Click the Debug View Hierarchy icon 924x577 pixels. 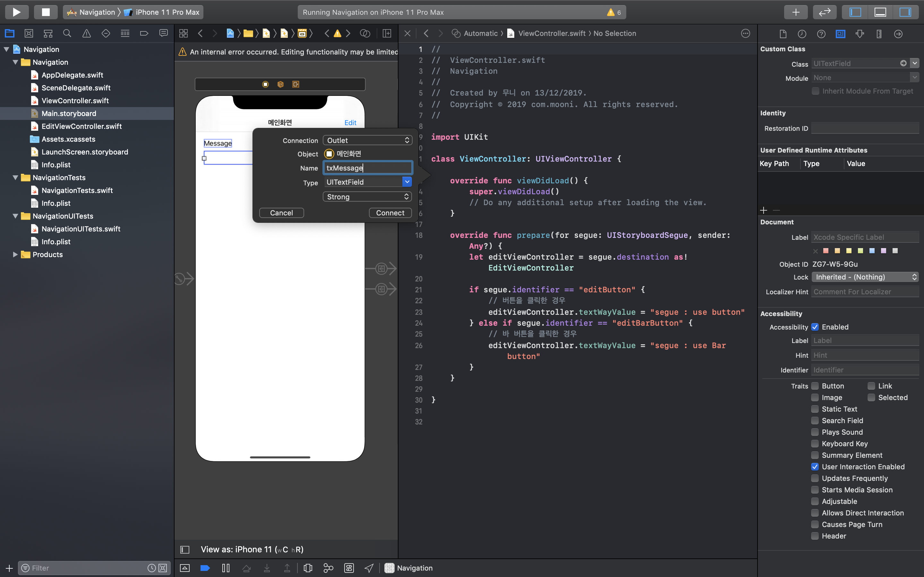(308, 568)
